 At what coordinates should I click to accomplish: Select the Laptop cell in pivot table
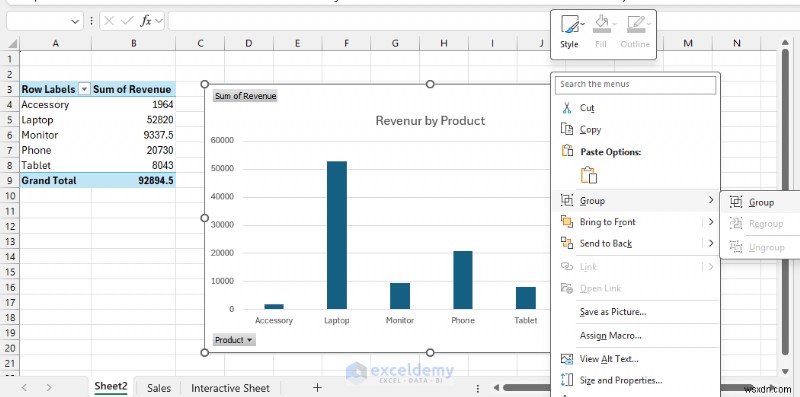pos(56,120)
